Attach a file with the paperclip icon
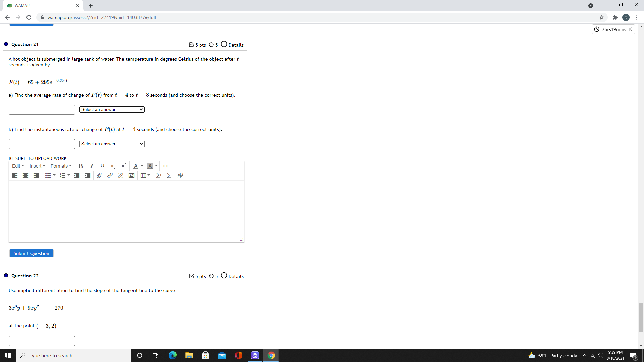Viewport: 644px width, 362px height. click(99, 175)
